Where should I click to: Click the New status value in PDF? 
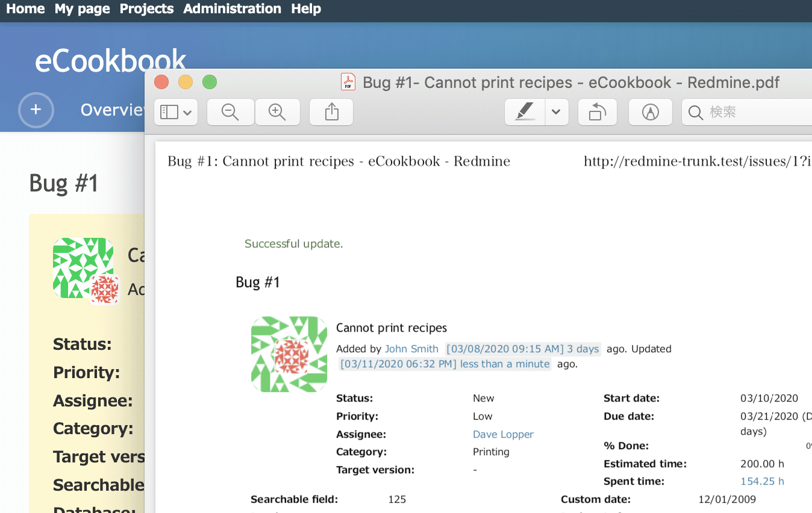tap(484, 398)
